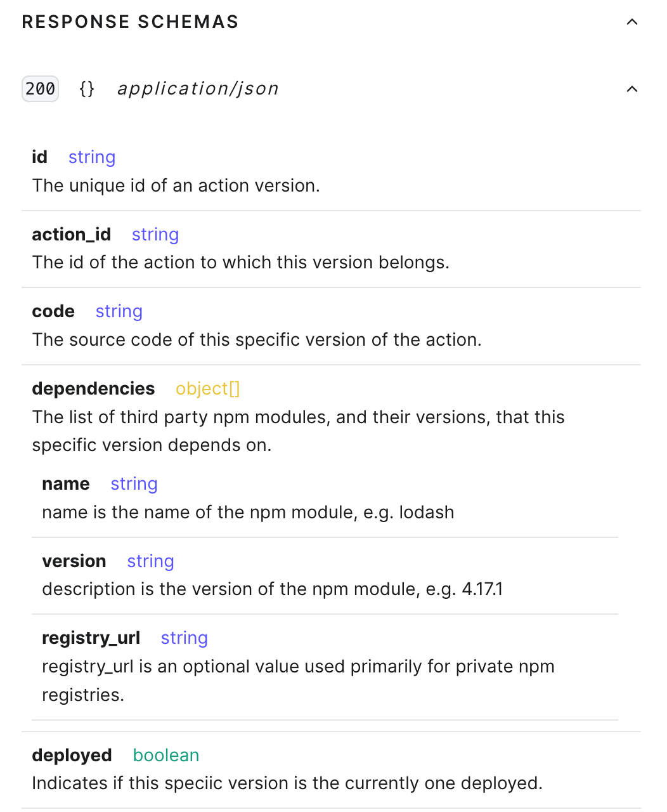Click the third party npm modules description
667x812 pixels.
pyautogui.click(x=299, y=431)
